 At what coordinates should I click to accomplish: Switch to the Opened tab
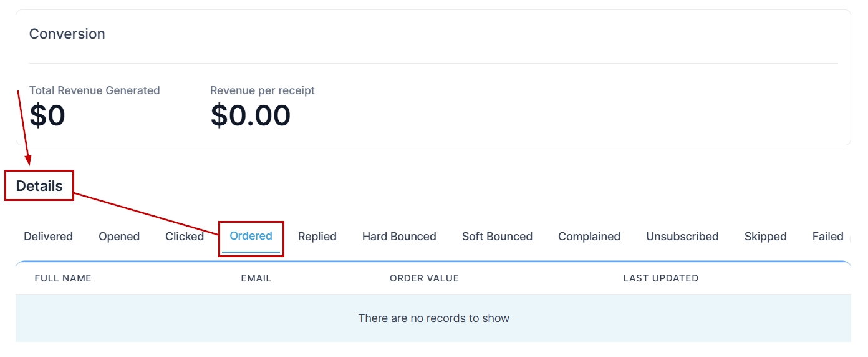(x=119, y=237)
